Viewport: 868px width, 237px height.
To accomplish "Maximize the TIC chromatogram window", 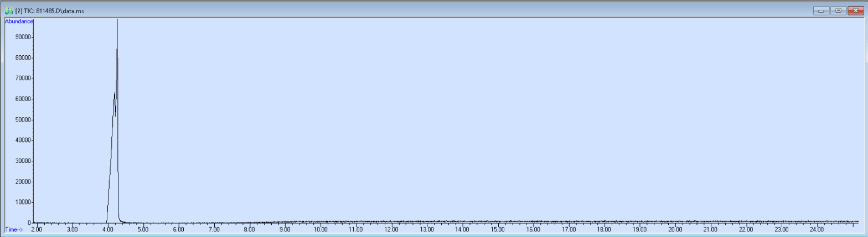I will pos(839,10).
